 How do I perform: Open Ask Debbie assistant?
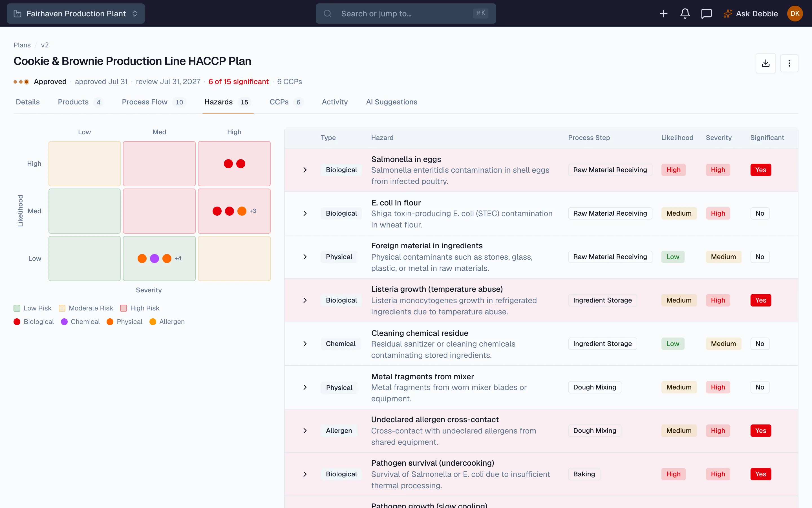click(x=751, y=14)
